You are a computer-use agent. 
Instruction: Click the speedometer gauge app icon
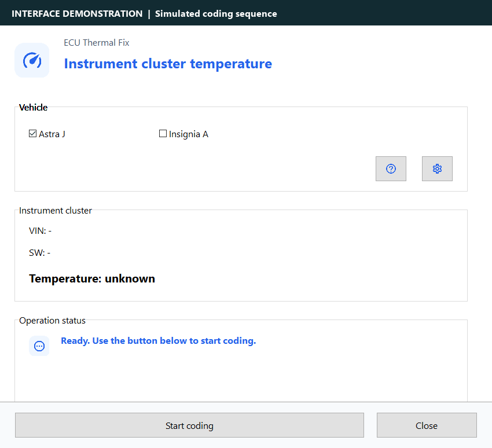tap(32, 60)
